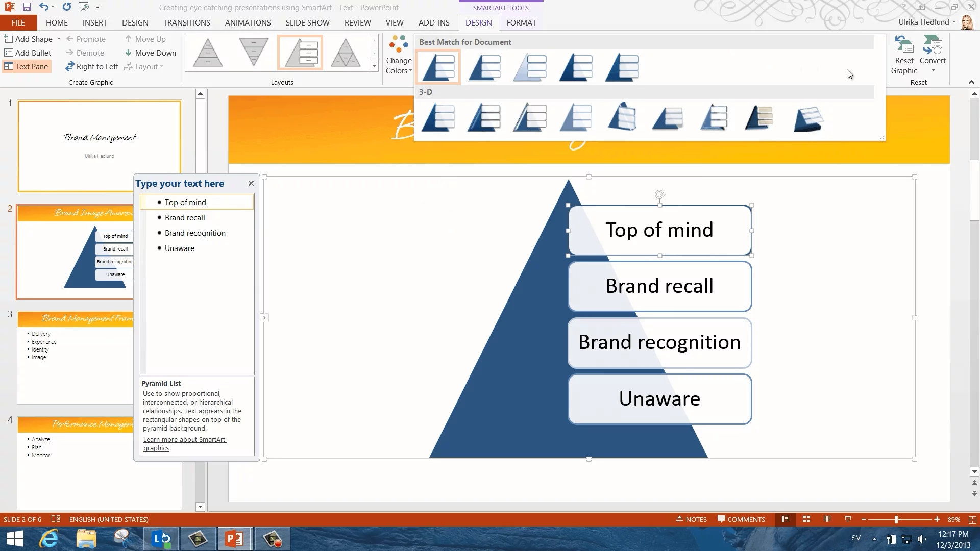Save the presentation via quick access
The image size is (980, 551).
27,7
